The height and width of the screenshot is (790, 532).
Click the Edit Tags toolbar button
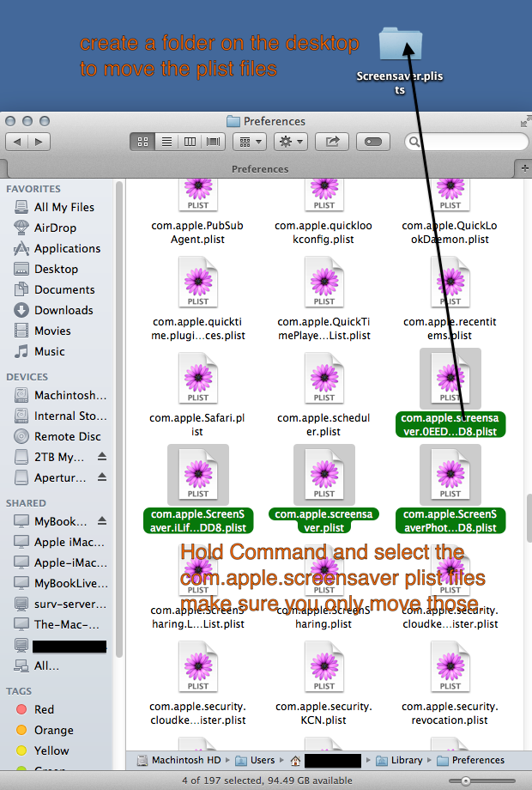tap(373, 142)
